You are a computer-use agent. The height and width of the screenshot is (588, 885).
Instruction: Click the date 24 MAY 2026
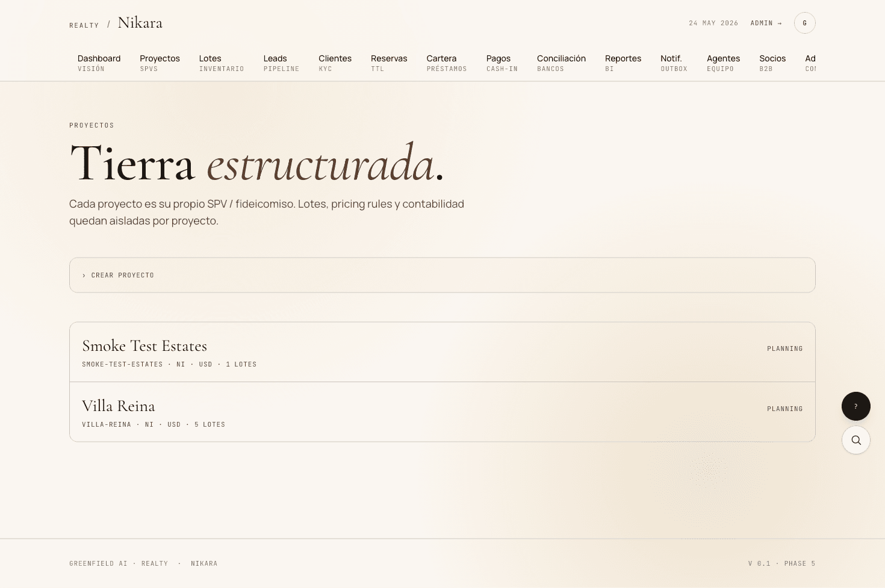(x=713, y=23)
